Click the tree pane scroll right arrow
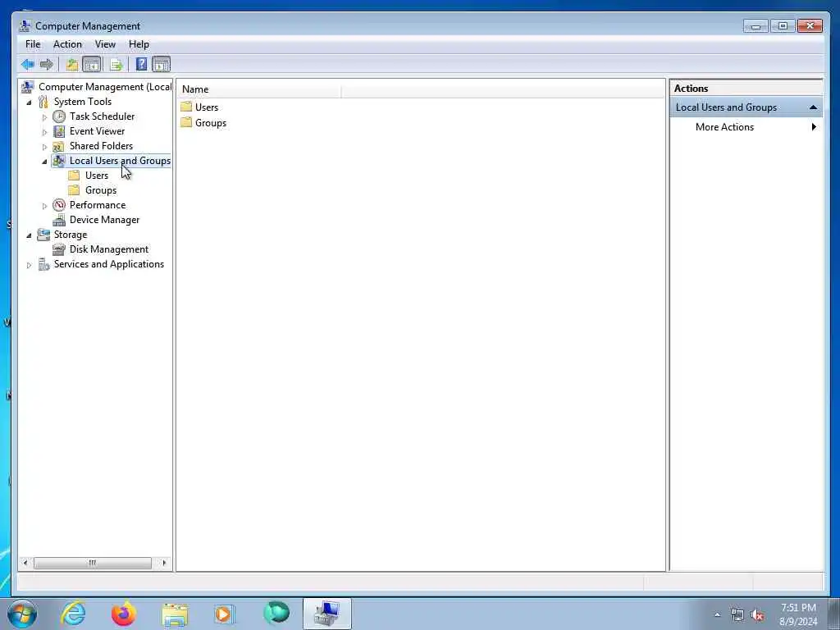 164,563
